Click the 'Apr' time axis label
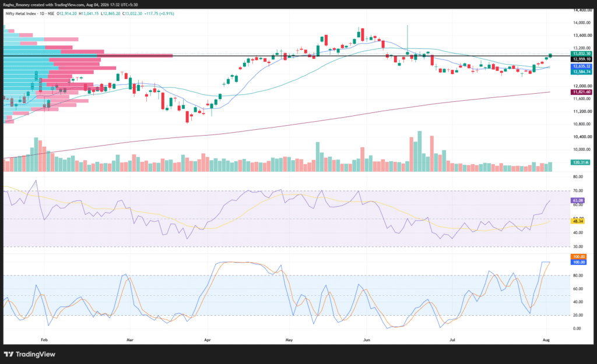This screenshot has width=597, height=364. (208, 340)
